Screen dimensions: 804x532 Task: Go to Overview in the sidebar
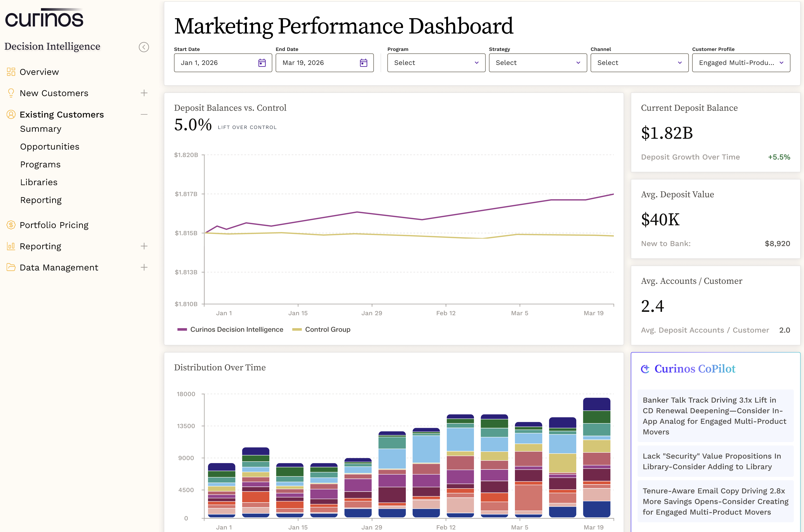coord(39,72)
